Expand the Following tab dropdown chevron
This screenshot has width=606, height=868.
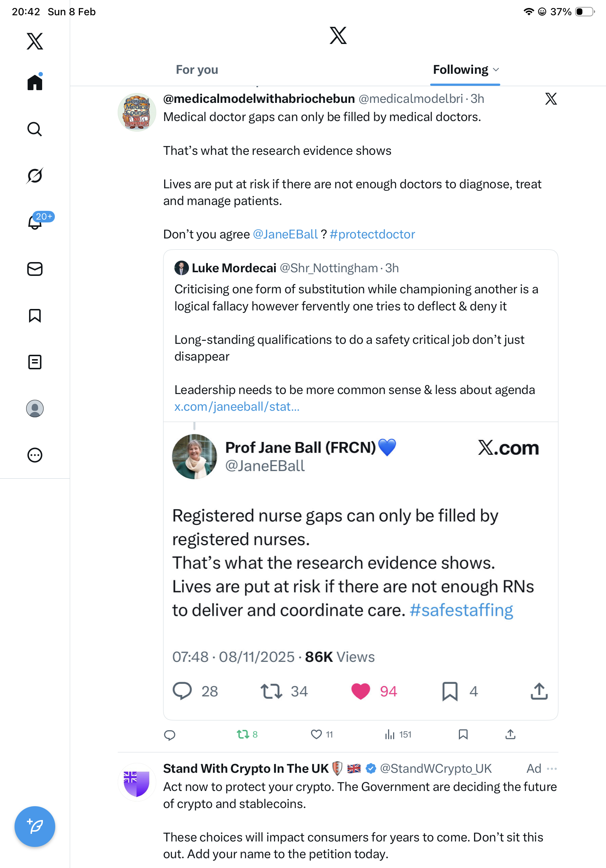[x=496, y=69]
